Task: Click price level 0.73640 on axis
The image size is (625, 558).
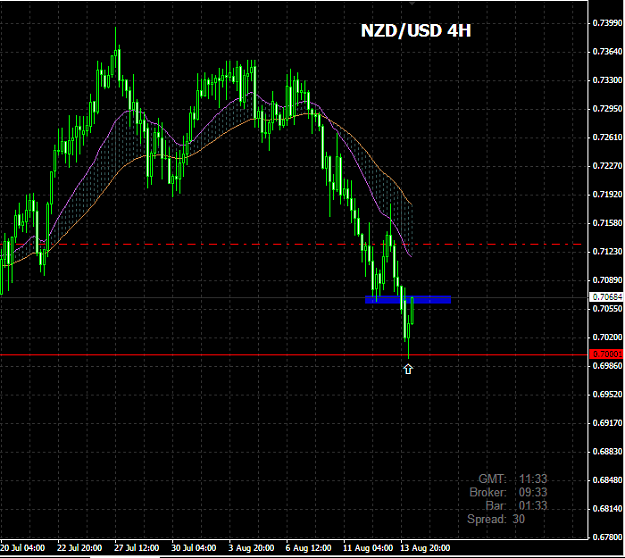Action: [607, 51]
